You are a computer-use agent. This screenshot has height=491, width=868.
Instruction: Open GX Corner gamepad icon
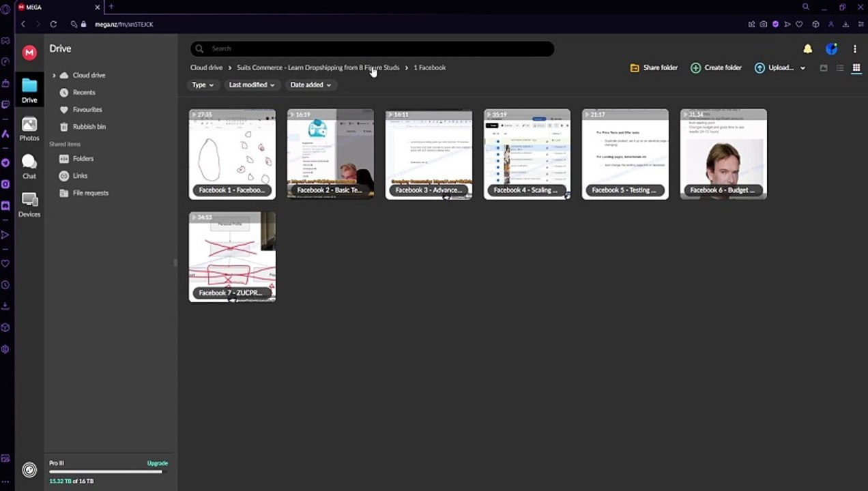point(5,40)
